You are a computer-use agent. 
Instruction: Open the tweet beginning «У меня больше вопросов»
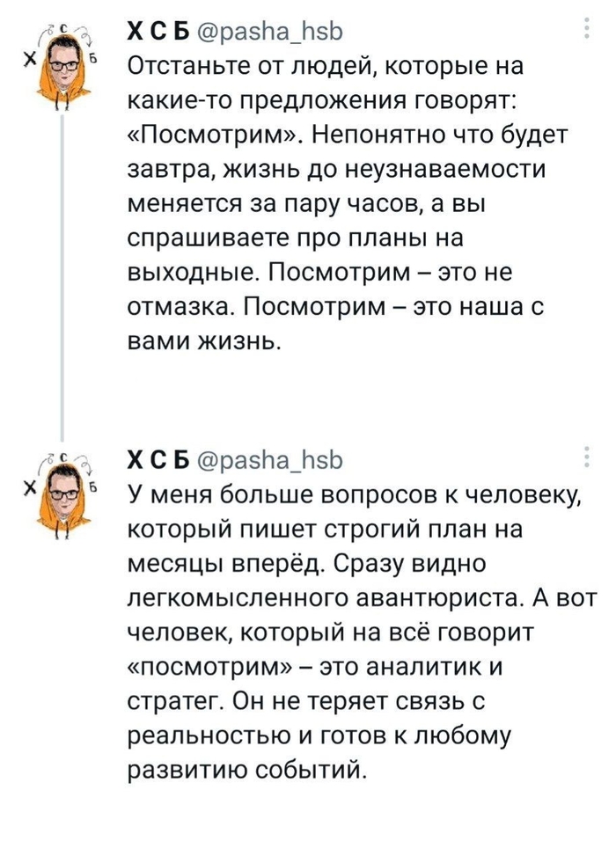[361, 632]
